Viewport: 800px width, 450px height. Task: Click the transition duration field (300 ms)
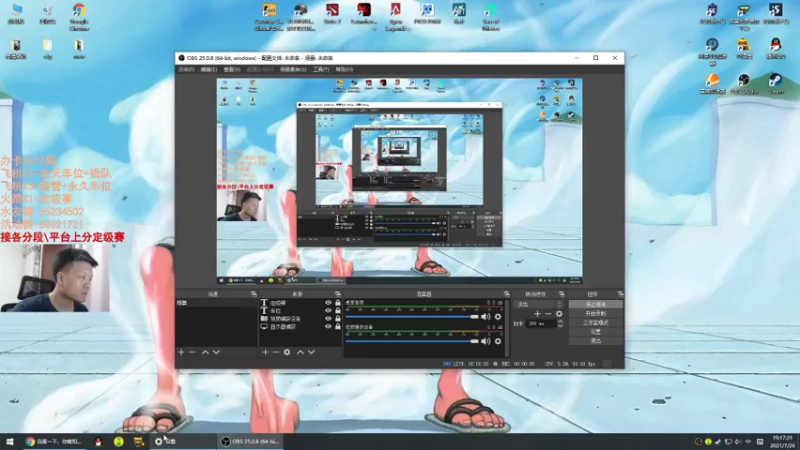click(541, 323)
